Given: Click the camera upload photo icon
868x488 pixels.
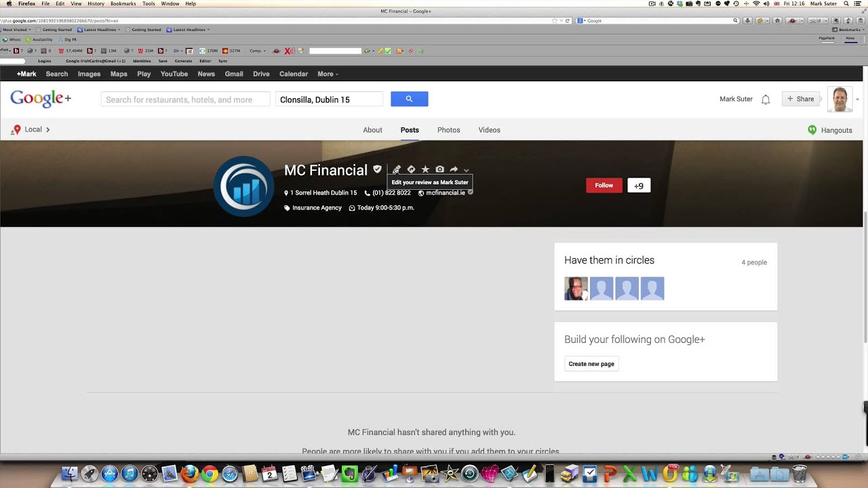Looking at the screenshot, I should 439,169.
